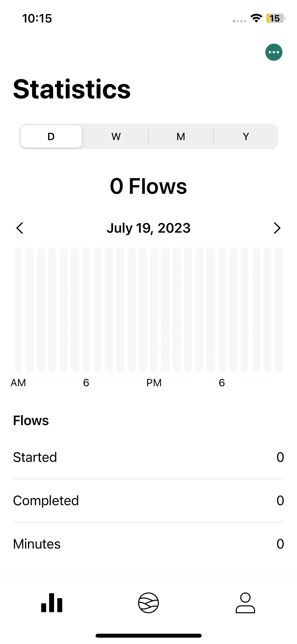Viewport: 297px width, 644px height.
Task: Open the Statistics bar chart tab
Action: (x=52, y=602)
